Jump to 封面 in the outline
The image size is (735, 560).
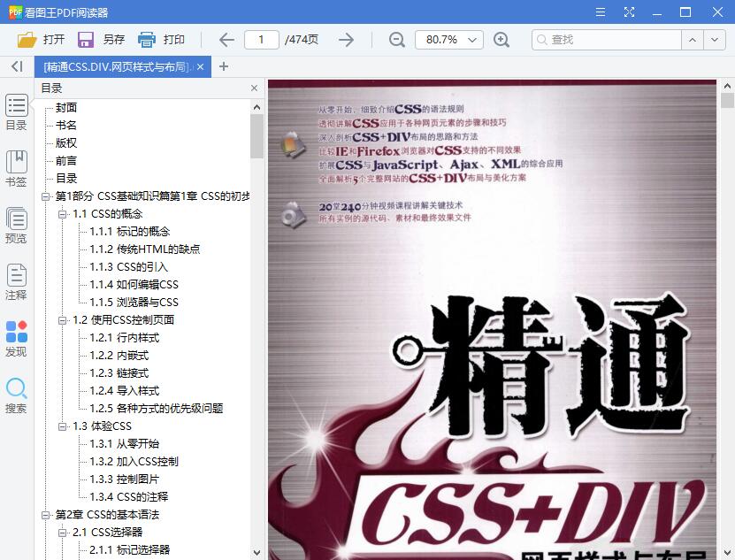click(66, 107)
